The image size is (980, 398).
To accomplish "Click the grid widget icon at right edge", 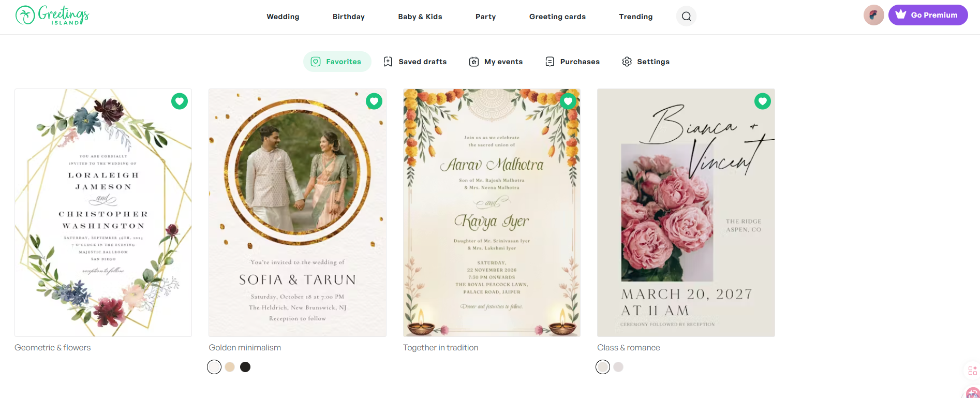I will point(973,371).
